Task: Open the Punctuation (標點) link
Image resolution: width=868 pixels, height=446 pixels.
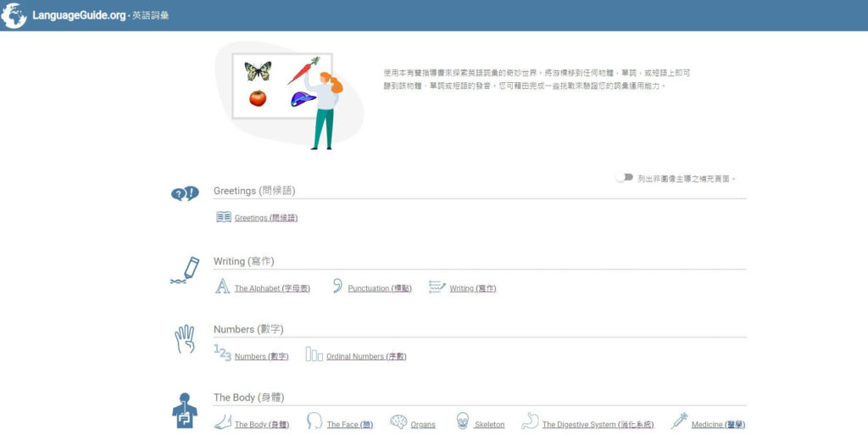Action: [x=380, y=288]
